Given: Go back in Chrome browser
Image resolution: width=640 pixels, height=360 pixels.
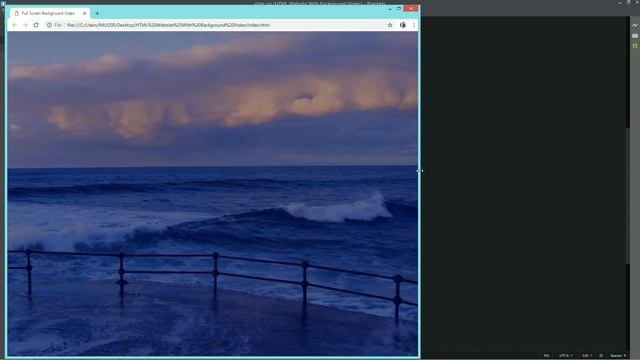Looking at the screenshot, I should click(x=14, y=25).
